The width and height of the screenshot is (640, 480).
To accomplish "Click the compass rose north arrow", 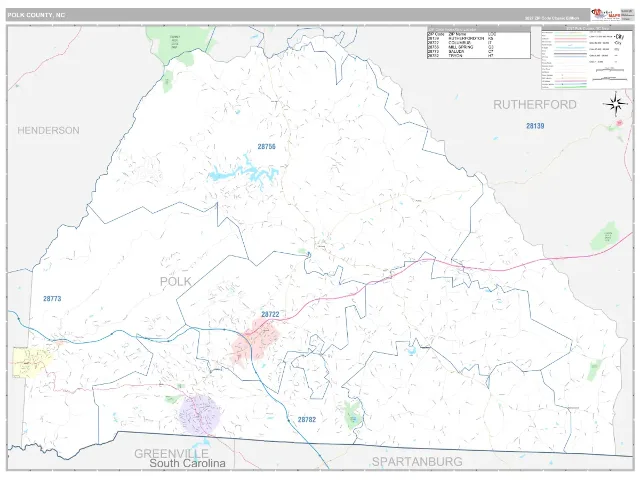I will click(x=616, y=104).
